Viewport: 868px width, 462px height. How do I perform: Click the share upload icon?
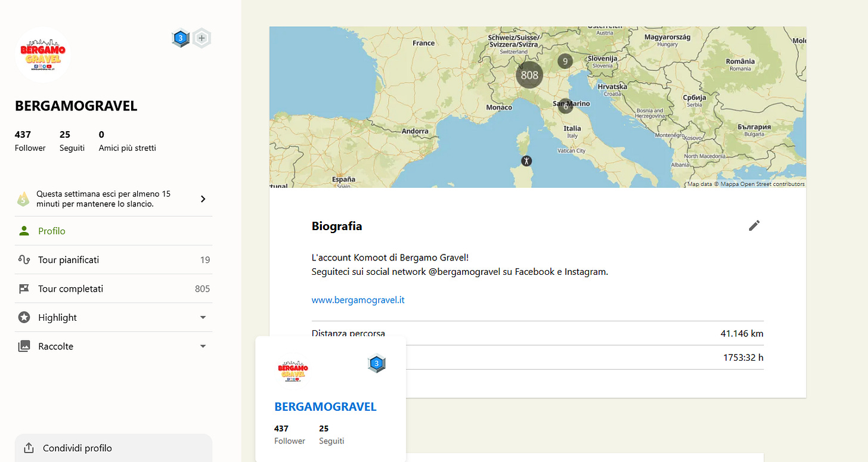pyautogui.click(x=28, y=448)
